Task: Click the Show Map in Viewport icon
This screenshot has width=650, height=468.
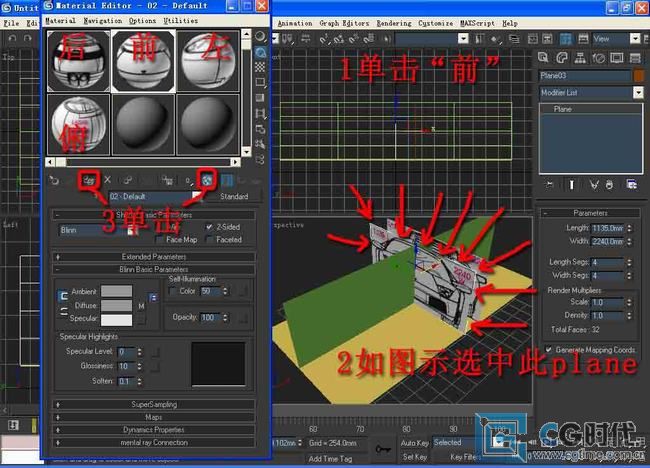Action: click(207, 179)
